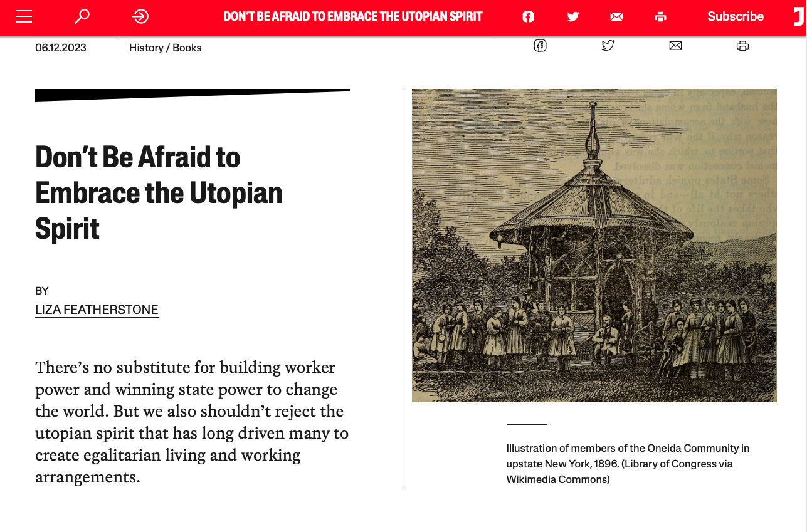Click the header title text about Utopian Spirit
This screenshot has width=807, height=532.
[353, 17]
